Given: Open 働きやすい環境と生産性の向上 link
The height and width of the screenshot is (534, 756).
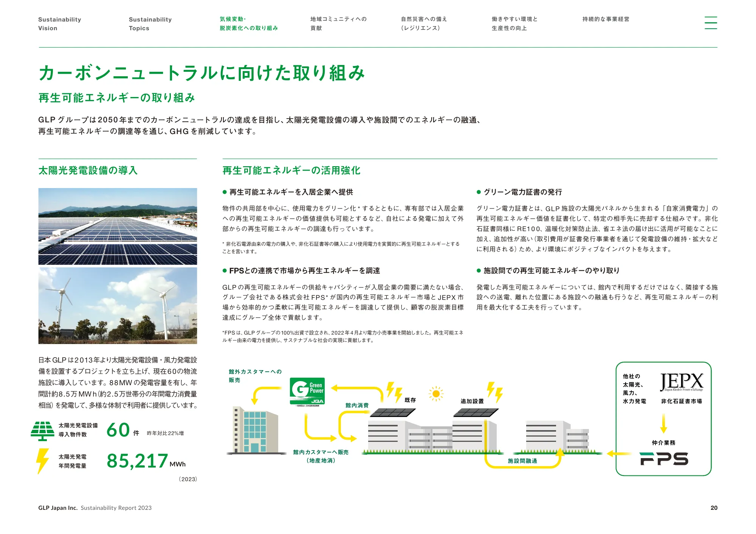Looking at the screenshot, I should [x=514, y=23].
